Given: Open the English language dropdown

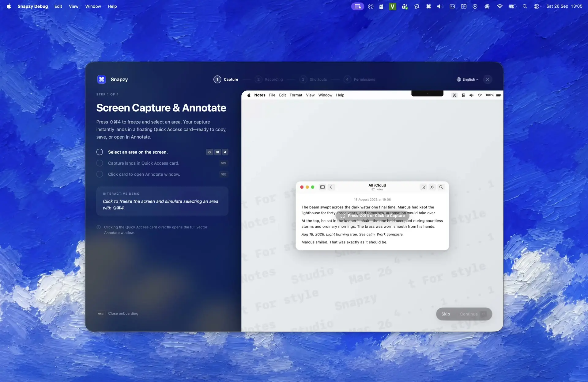Looking at the screenshot, I should coord(467,79).
